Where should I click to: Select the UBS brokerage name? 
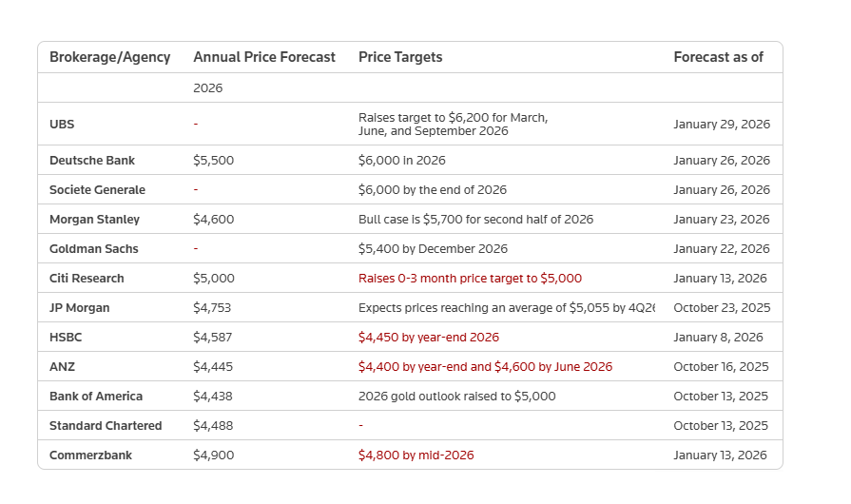coord(62,125)
